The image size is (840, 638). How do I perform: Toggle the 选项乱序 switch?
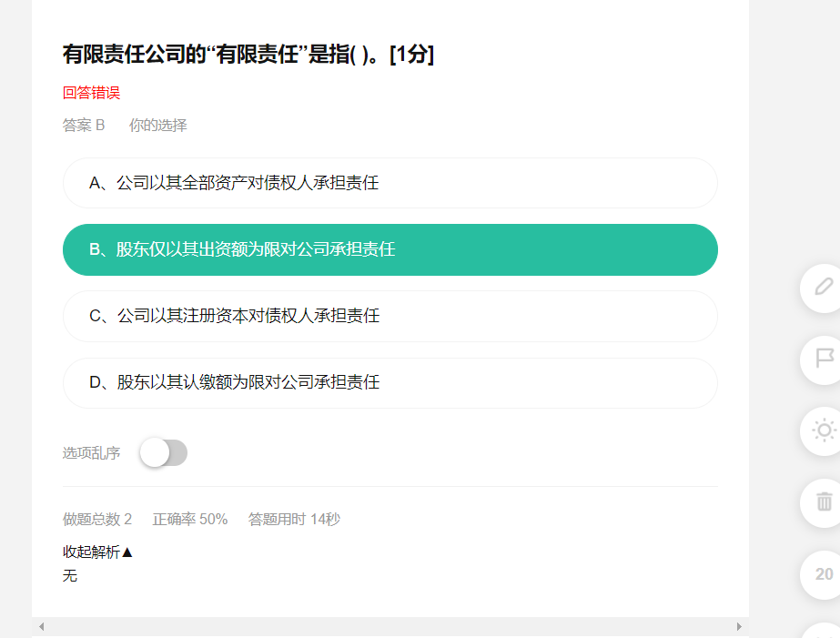[x=164, y=453]
